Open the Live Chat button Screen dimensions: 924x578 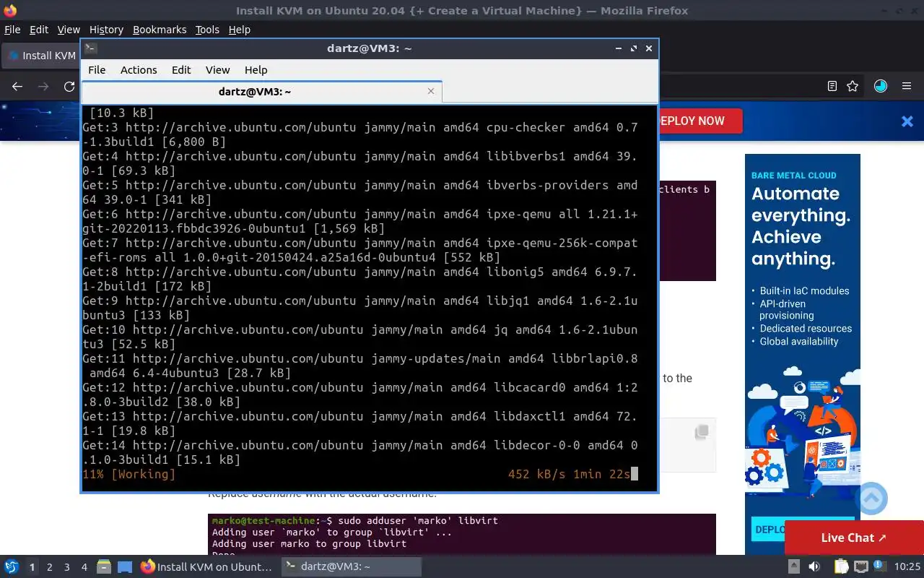click(854, 538)
